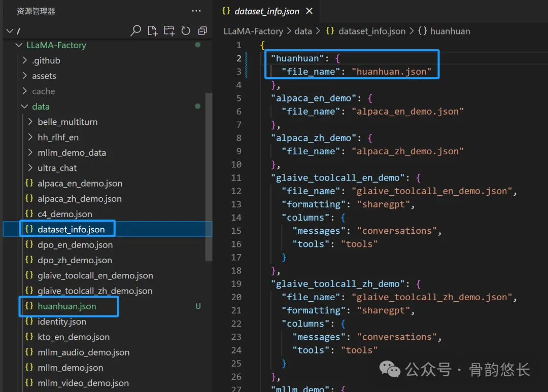The image size is (548, 392).
Task: Place cursor on "huanhuan" key in editor
Action: tap(297, 58)
